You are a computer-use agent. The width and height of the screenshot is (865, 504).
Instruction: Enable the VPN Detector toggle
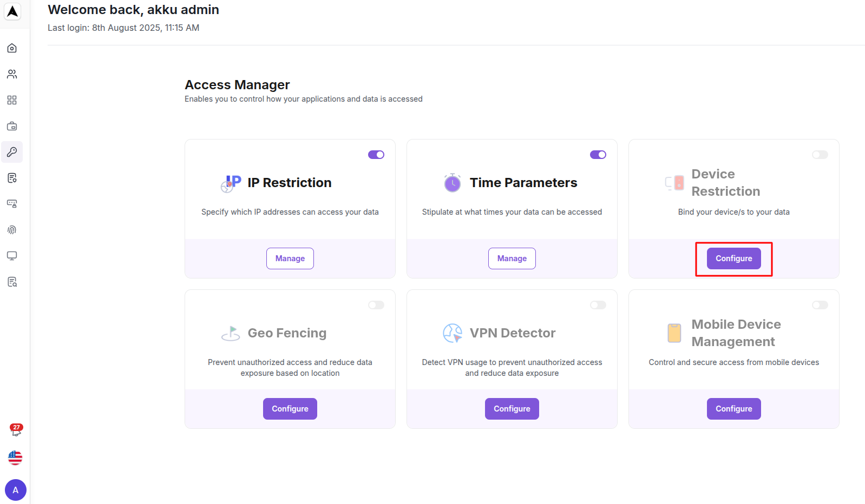598,305
